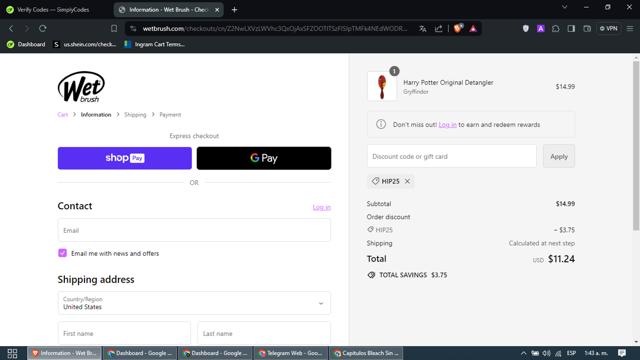Viewport: 640px width, 360px height.
Task: Click Log in link beside Contact
Action: 322,207
